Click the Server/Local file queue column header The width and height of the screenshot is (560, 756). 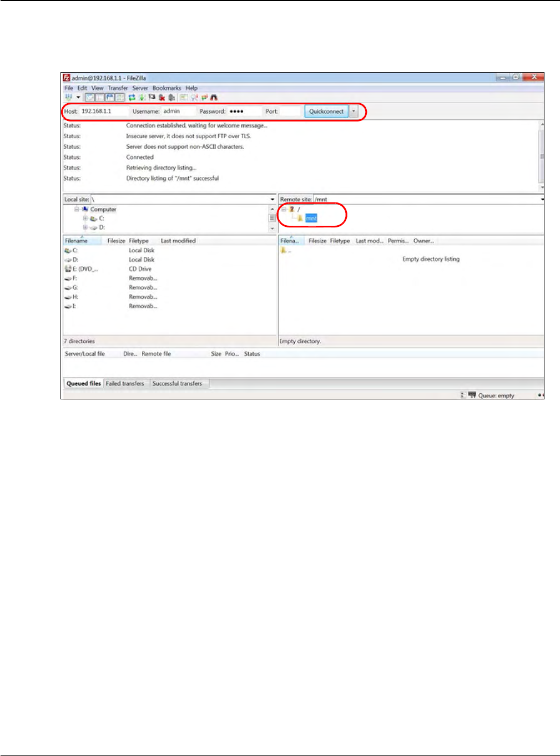pos(85,354)
